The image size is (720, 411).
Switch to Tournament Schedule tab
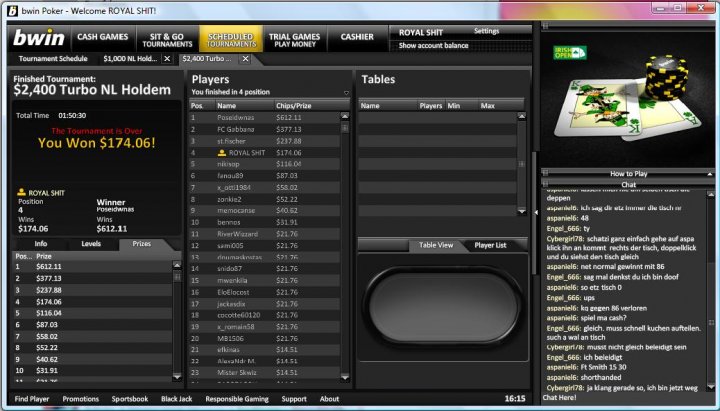coord(53,59)
